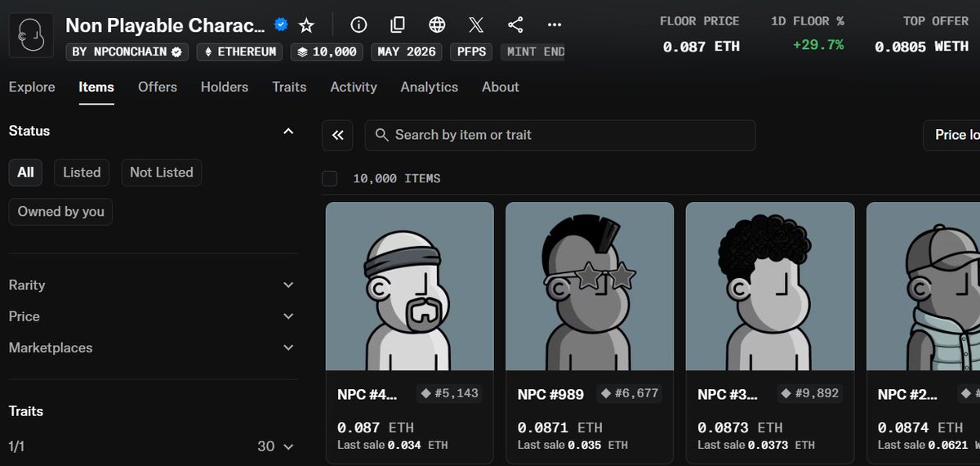Select the All status filter
Screen dimensions: 980x466
pos(25,173)
